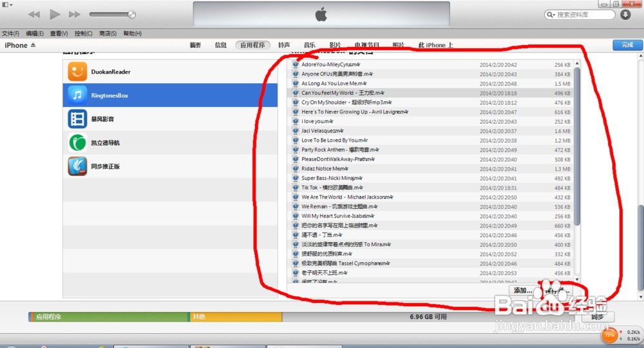The width and height of the screenshot is (644, 348).
Task: Switch to the 信息 tab
Action: (x=220, y=44)
